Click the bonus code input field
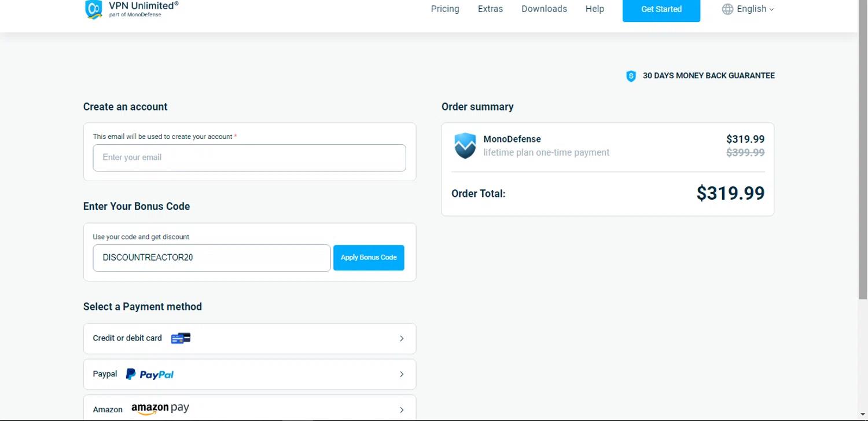This screenshot has width=868, height=421. 211,258
